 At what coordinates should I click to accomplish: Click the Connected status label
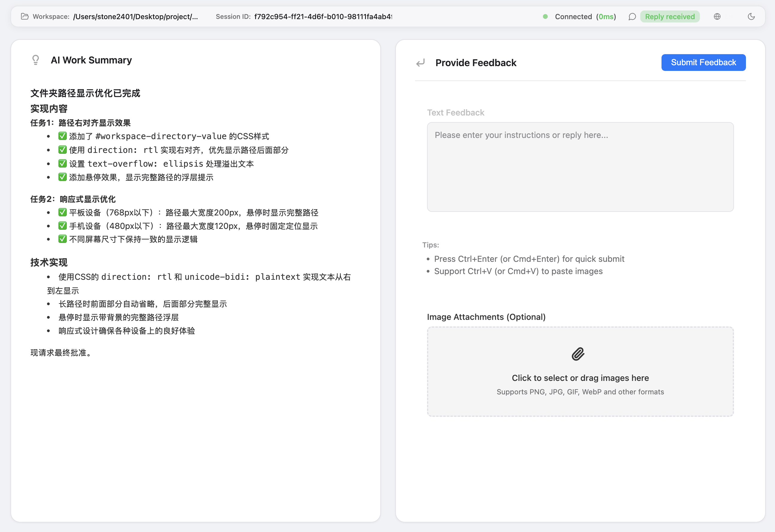tap(573, 17)
